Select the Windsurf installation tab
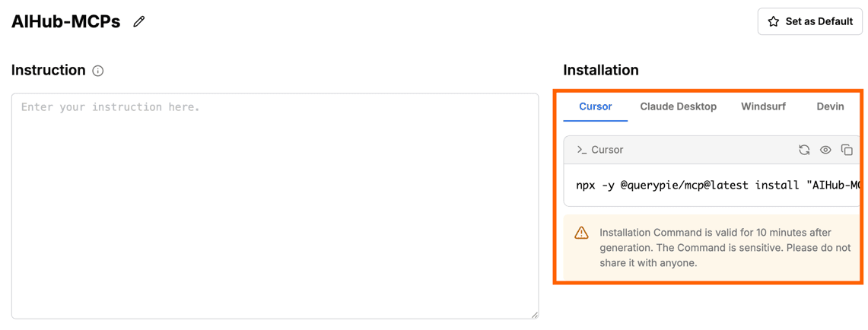Screen dimensions: 868x330 click(763, 106)
